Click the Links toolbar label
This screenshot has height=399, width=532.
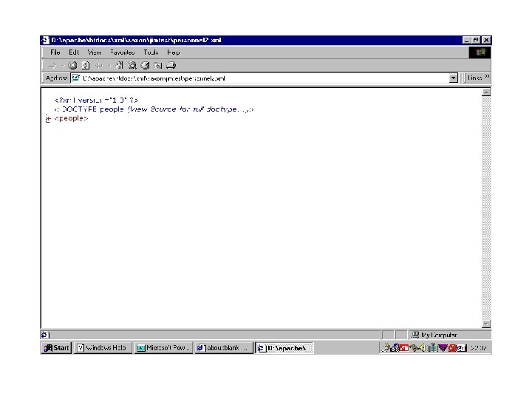click(x=474, y=78)
